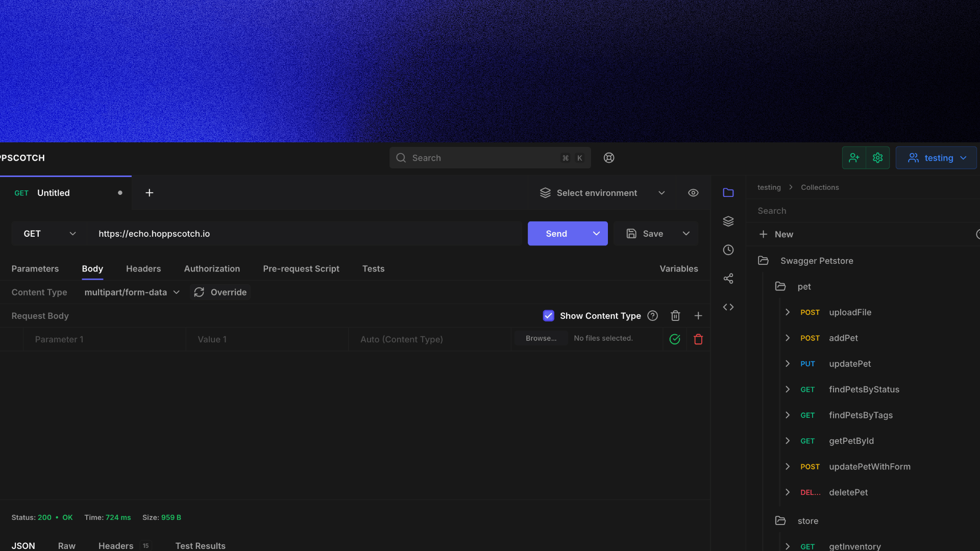Switch to the Raw response tab
This screenshot has height=551, width=980.
click(67, 545)
